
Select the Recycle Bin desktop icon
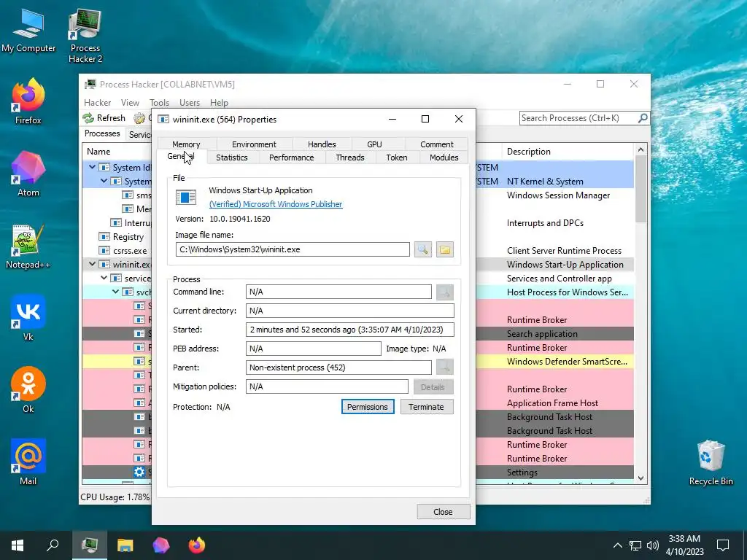click(711, 463)
